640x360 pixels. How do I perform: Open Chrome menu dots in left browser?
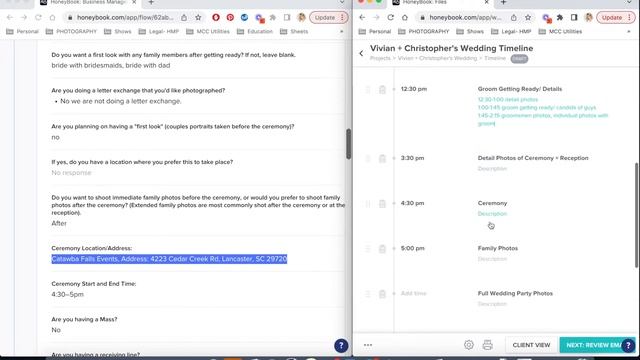coord(342,18)
